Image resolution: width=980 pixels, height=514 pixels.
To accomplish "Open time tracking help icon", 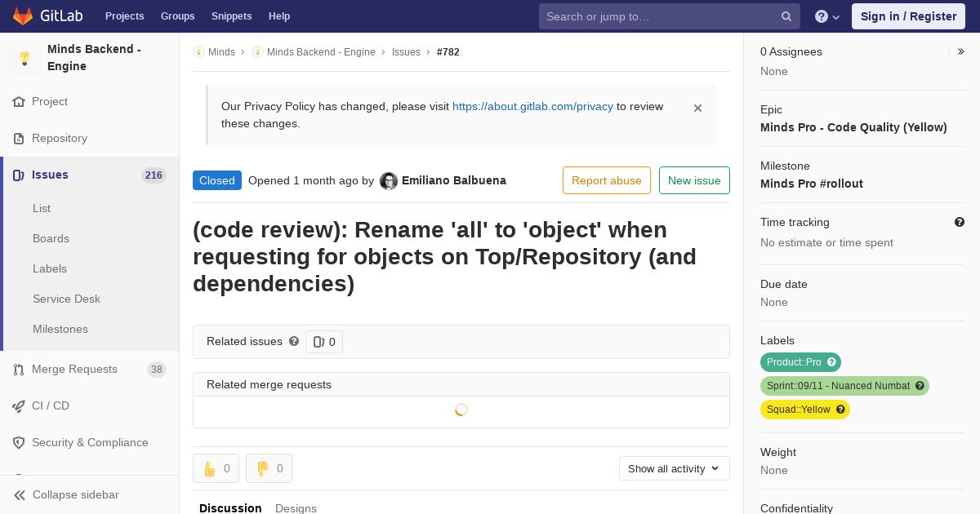I will pyautogui.click(x=960, y=222).
